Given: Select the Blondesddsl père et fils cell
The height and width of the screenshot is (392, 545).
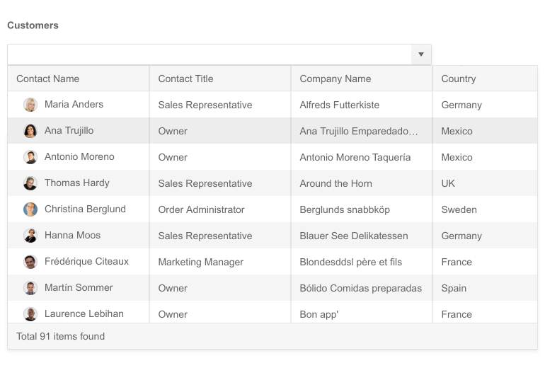Looking at the screenshot, I should point(351,262).
